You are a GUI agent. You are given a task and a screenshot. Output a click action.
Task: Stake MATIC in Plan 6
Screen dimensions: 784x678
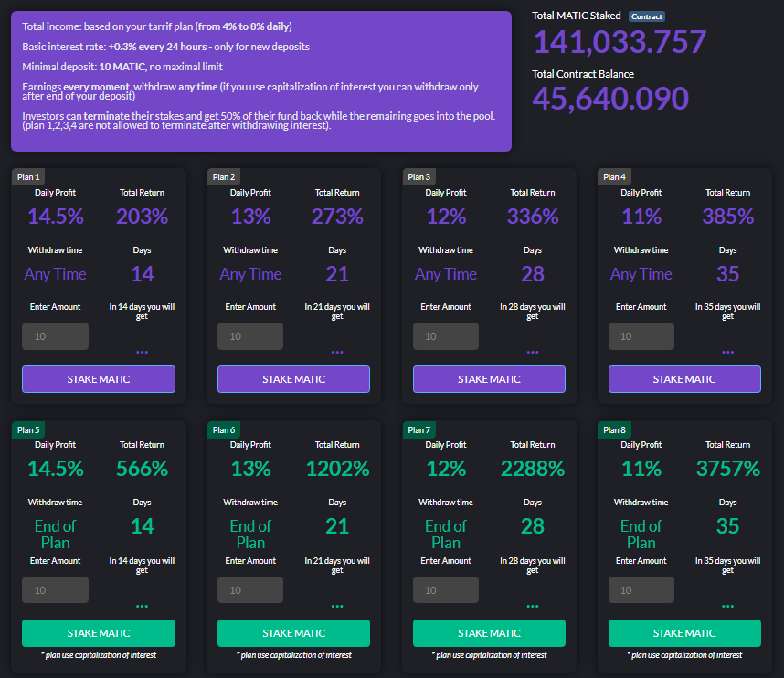[293, 633]
